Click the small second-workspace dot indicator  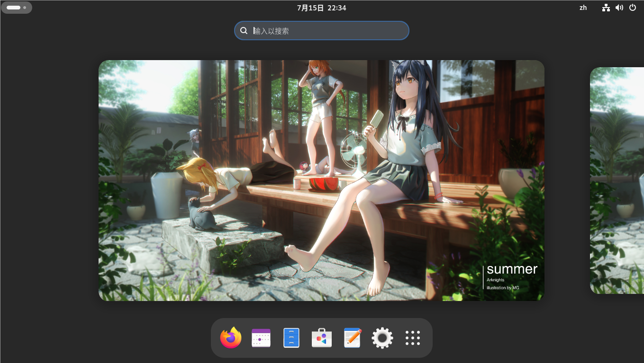(25, 8)
